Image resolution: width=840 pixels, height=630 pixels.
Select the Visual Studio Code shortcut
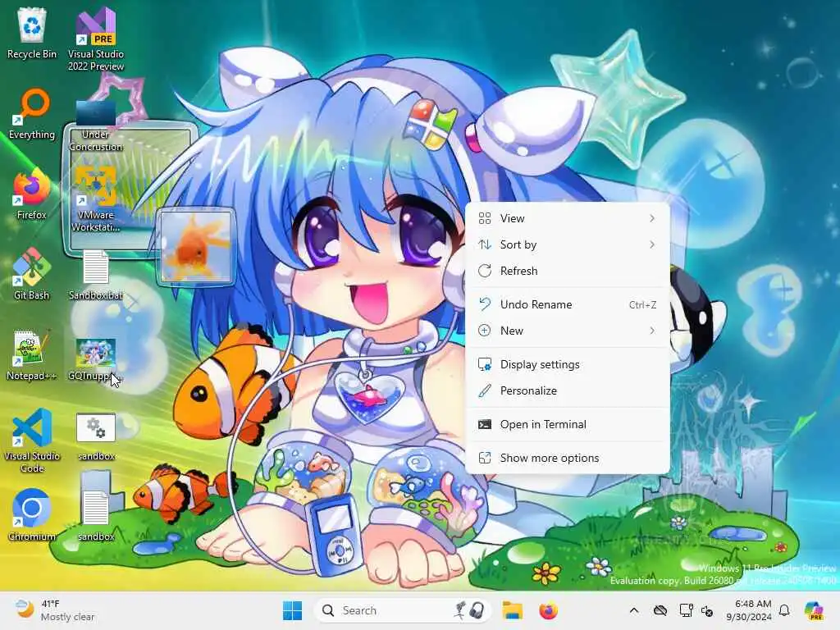32,441
